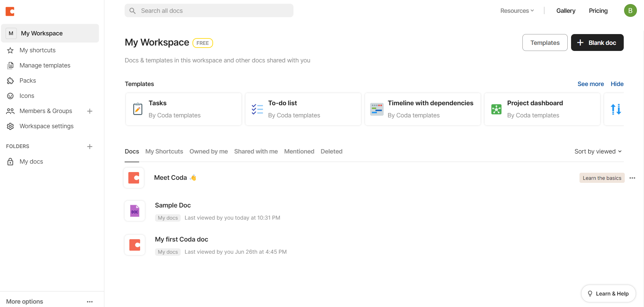644x307 pixels.
Task: Open Sample Doc purple file icon
Action: (x=135, y=211)
